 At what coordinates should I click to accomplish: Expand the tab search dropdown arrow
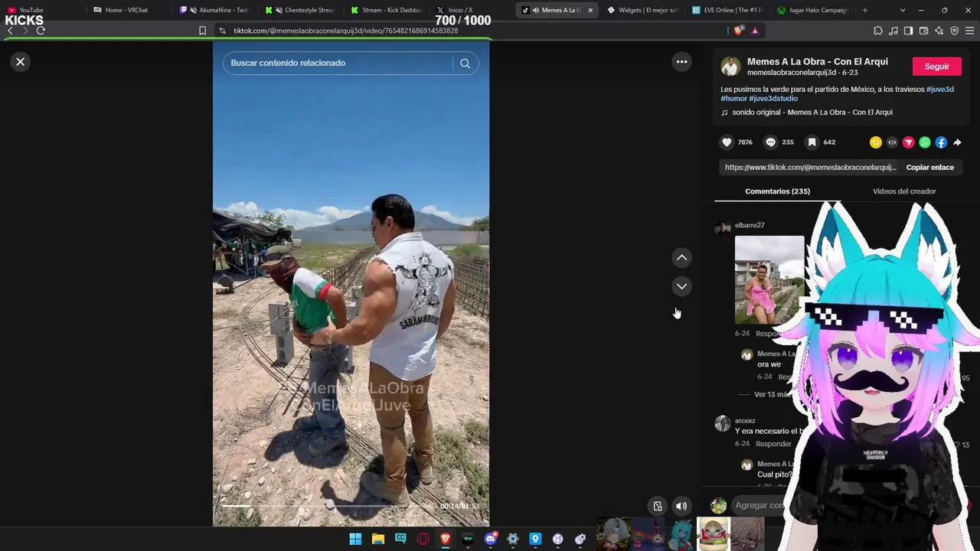(x=903, y=10)
